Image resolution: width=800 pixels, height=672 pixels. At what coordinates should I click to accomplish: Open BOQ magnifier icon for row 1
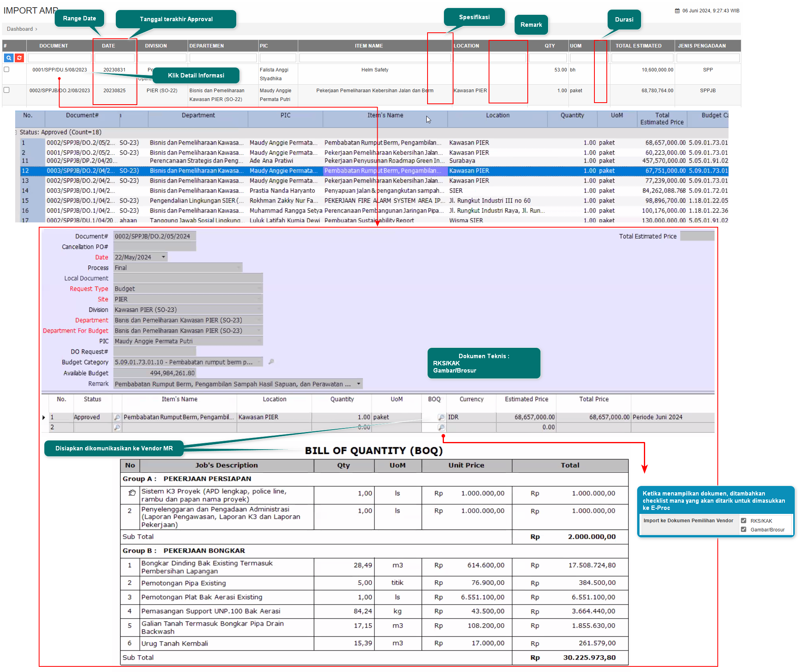tap(441, 417)
